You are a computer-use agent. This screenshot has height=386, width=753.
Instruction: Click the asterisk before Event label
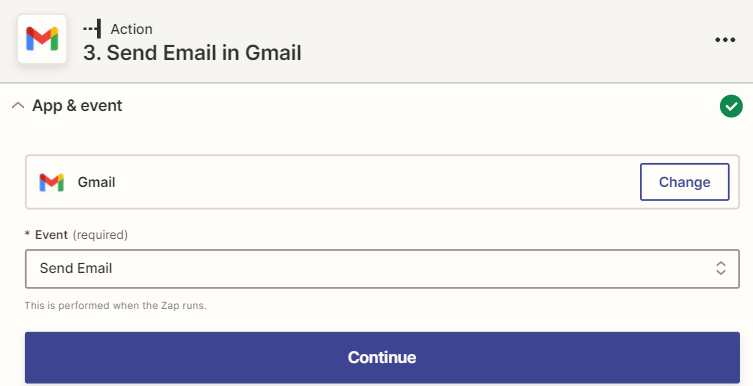[27, 234]
